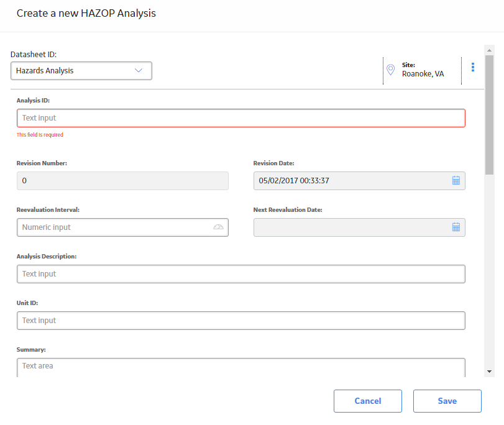Cancel the new HAZOP Analysis
The width and height of the screenshot is (504, 425).
click(368, 401)
